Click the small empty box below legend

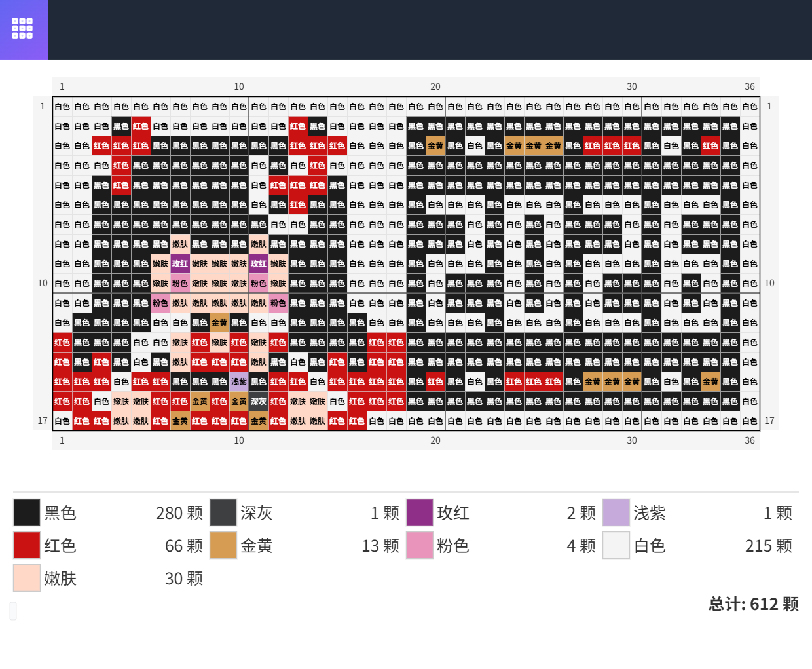(13, 611)
